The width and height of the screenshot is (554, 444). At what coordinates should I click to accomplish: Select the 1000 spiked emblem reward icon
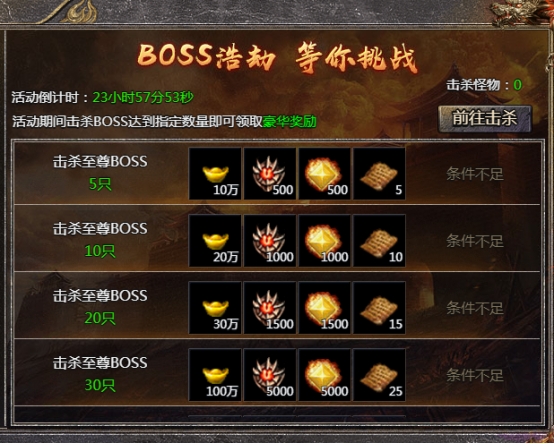pyautogui.click(x=270, y=241)
